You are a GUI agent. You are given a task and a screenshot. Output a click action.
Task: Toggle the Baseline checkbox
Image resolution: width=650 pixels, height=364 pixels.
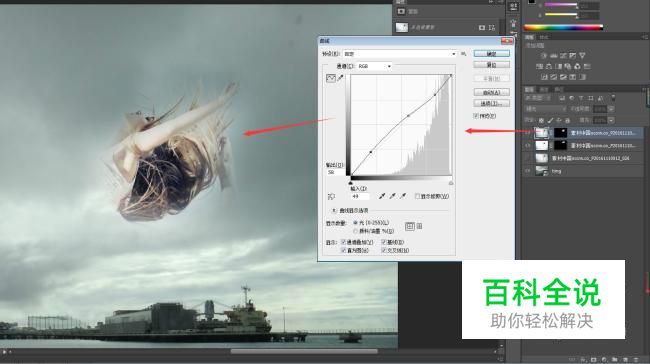pyautogui.click(x=384, y=242)
